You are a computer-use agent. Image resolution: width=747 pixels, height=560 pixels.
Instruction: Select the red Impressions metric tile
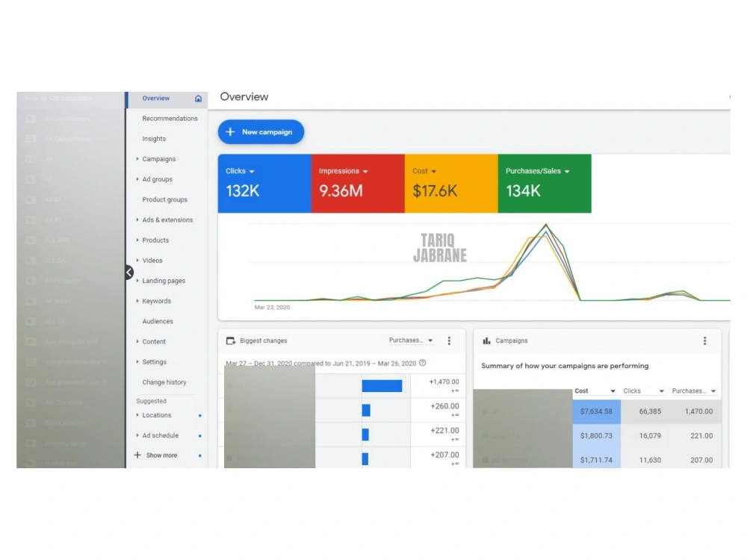(358, 184)
